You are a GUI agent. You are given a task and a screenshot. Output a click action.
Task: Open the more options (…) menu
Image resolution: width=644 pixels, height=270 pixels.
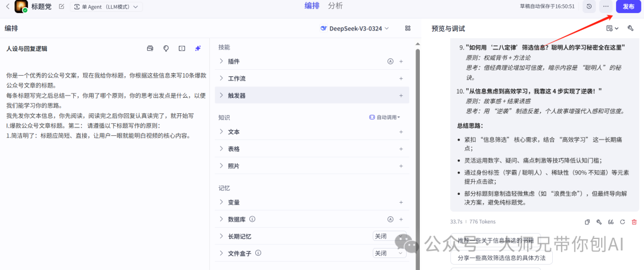[606, 7]
